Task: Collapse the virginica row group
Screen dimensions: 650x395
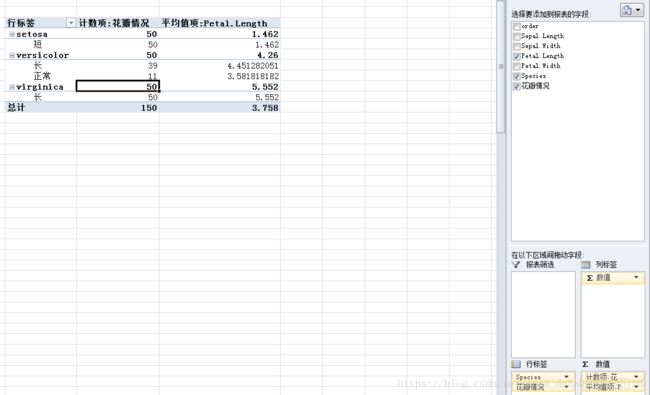Action: click(12, 87)
